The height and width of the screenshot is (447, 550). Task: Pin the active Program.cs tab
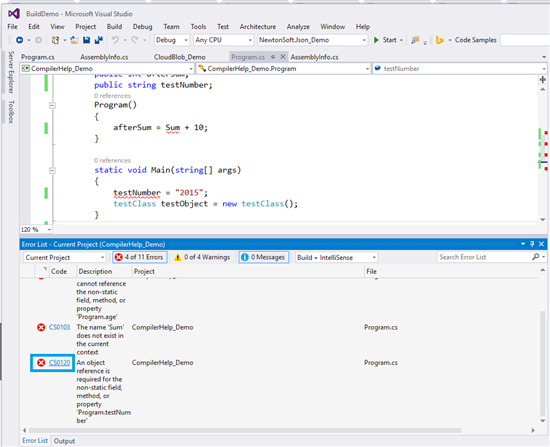273,57
